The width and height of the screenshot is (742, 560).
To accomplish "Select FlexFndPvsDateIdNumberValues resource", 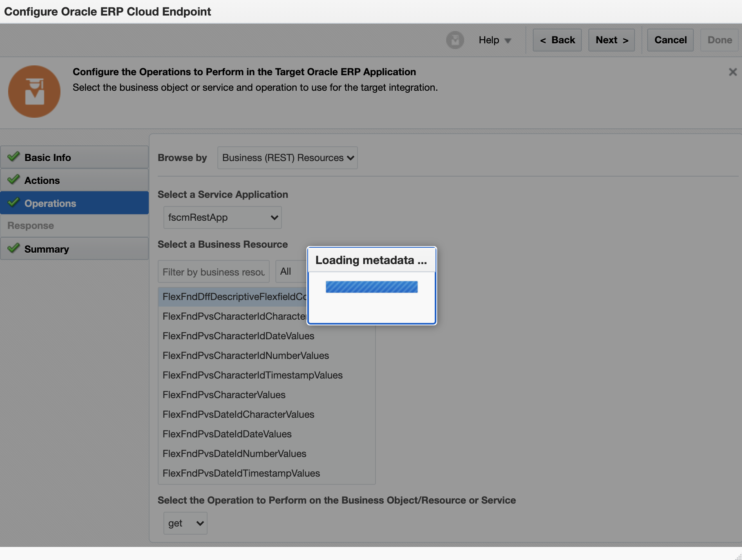I will click(234, 454).
